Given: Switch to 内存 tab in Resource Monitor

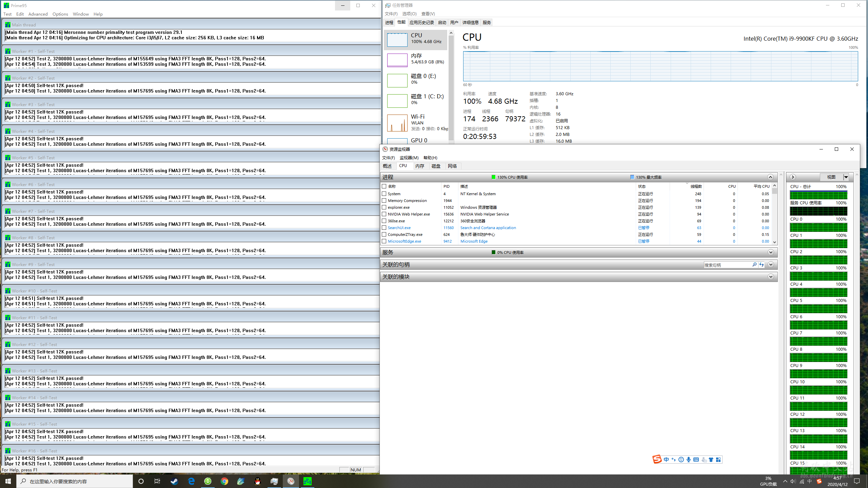Looking at the screenshot, I should [x=420, y=166].
